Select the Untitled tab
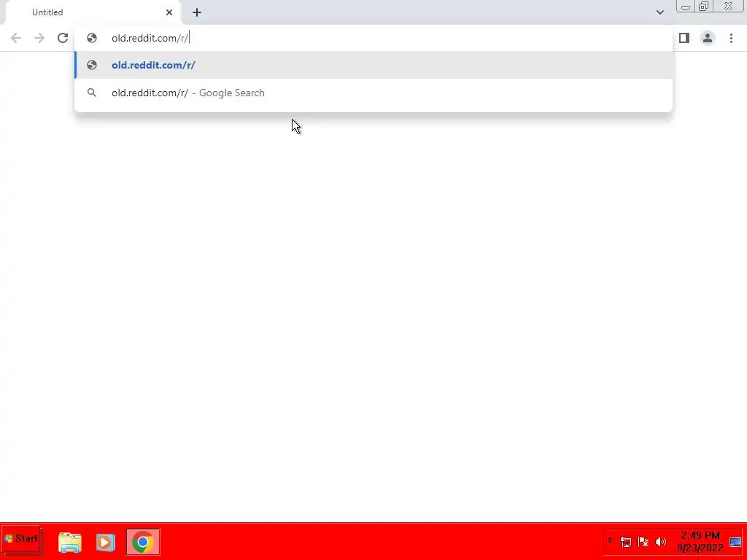Viewport: 747px width, 560px height. coord(93,12)
